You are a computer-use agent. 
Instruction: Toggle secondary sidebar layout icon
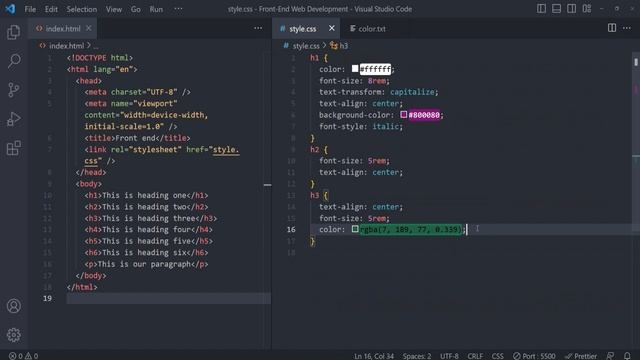[x=571, y=9]
